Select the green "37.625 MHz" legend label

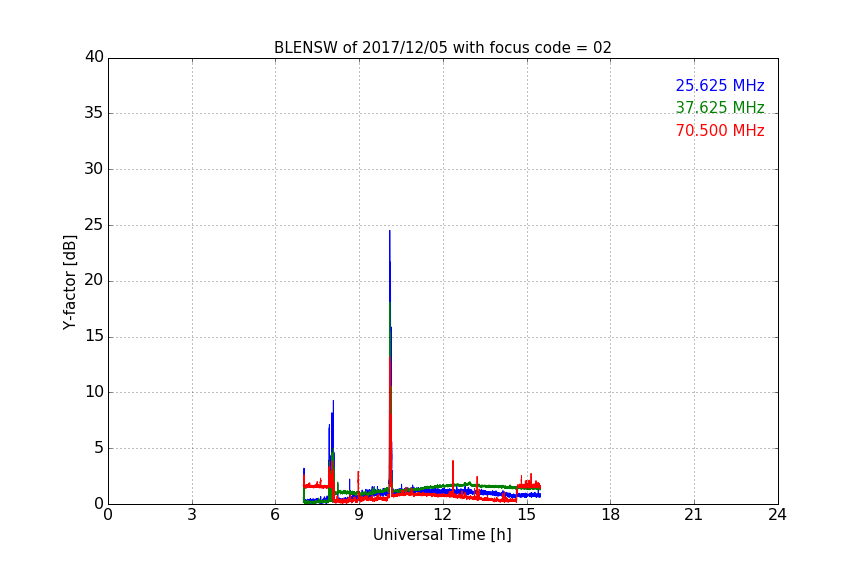point(720,107)
